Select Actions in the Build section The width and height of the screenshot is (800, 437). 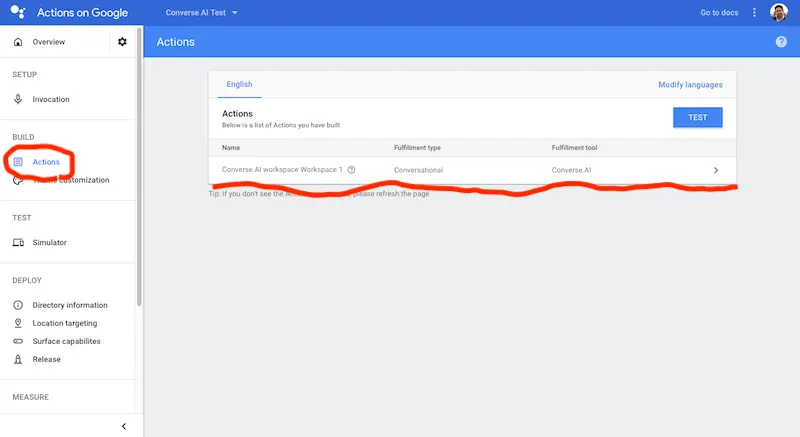[46, 162]
